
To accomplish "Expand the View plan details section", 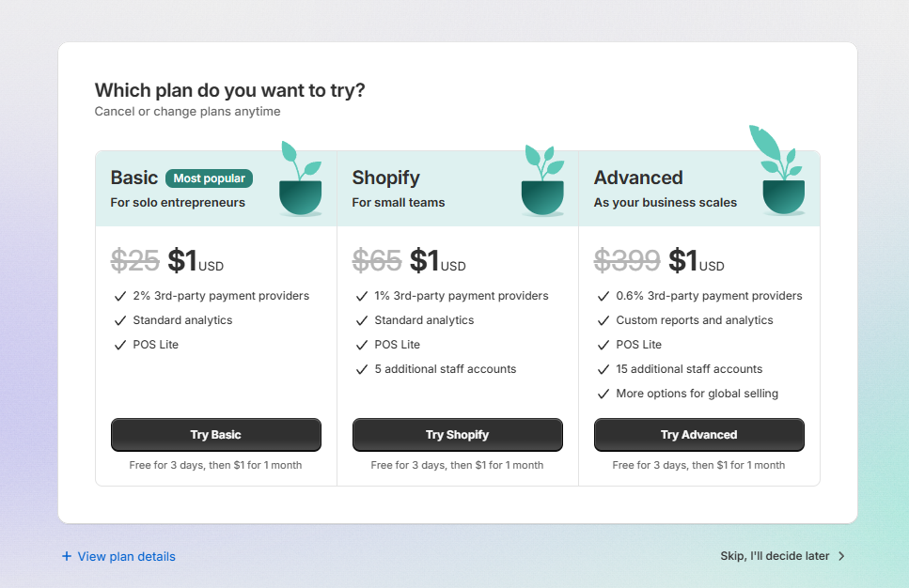I will tap(118, 556).
